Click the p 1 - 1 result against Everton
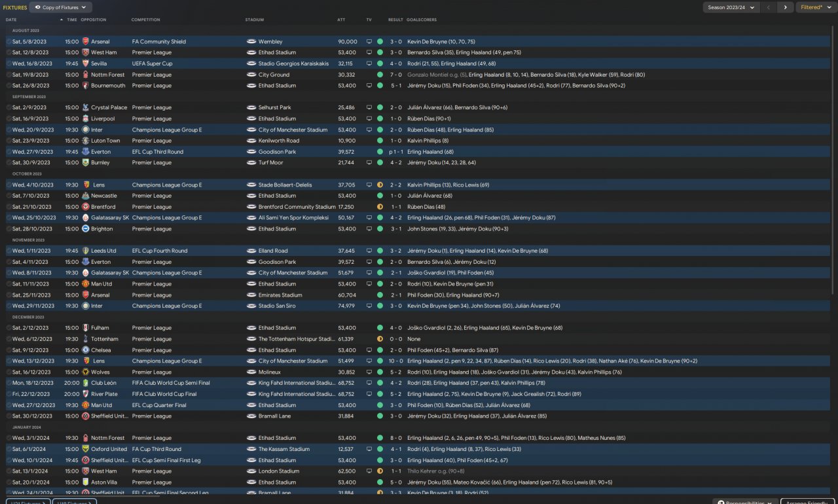The image size is (838, 504). click(x=395, y=152)
